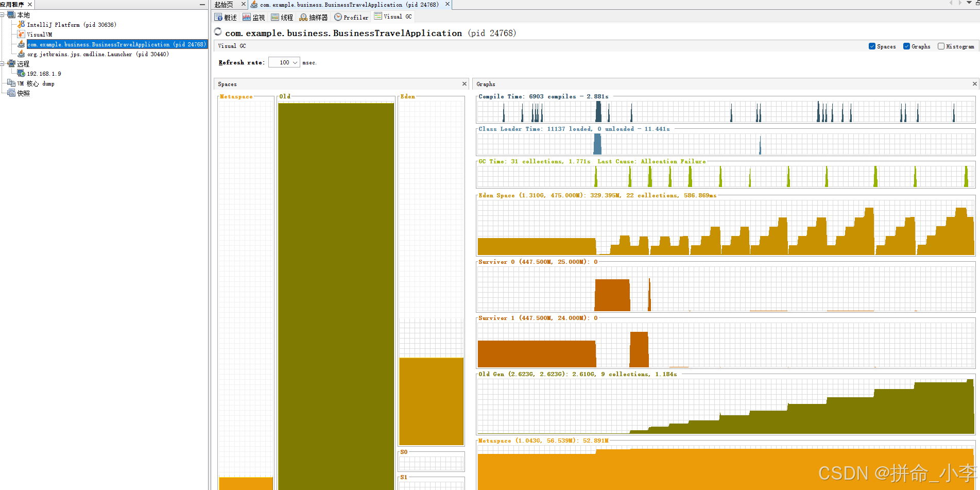Select the IntelliJ Platform (pid 30636) icon
The height and width of the screenshot is (490, 980).
click(x=21, y=24)
